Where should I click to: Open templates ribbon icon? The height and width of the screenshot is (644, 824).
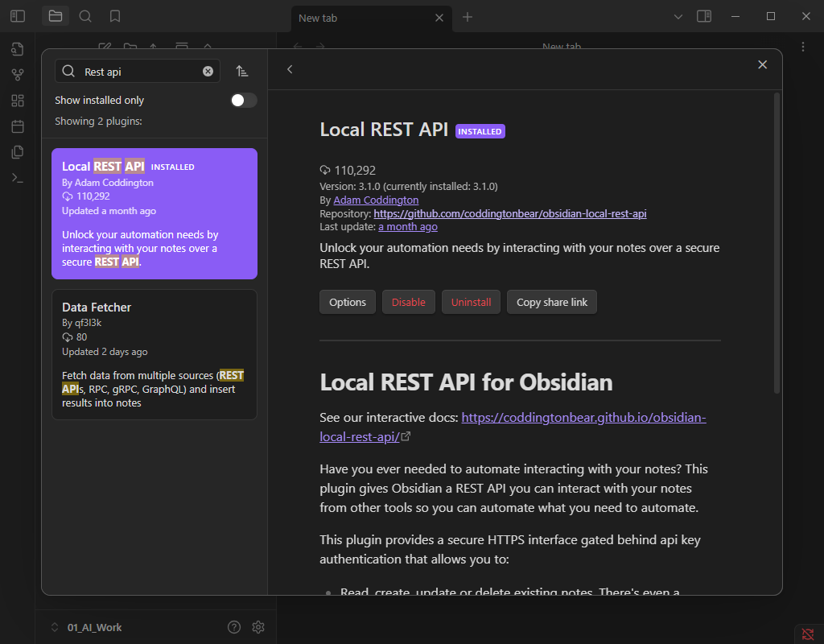(x=18, y=152)
